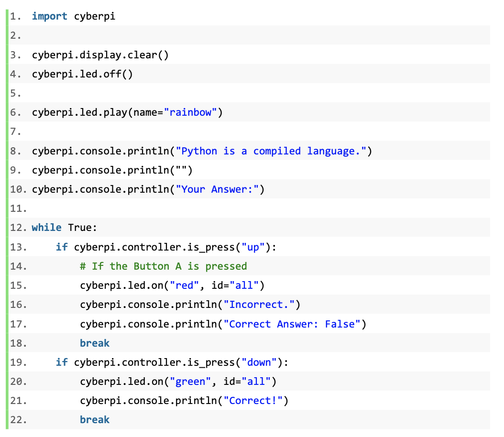Click the "Incorrect." println statement
The image size is (504, 437).
190,304
